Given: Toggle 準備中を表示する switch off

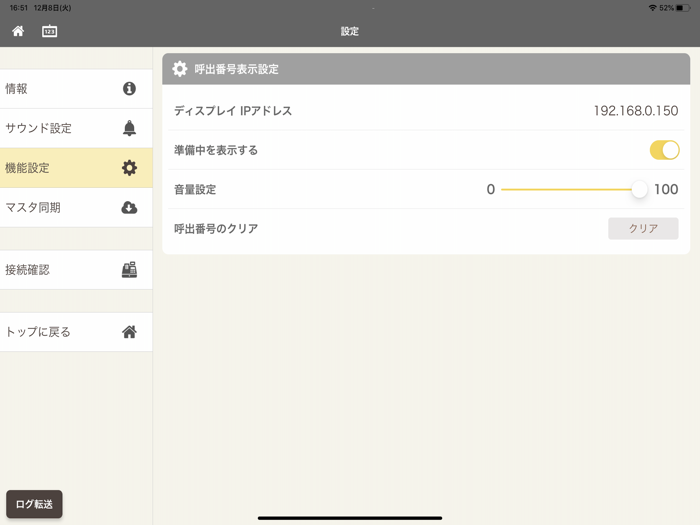Looking at the screenshot, I should pos(664,150).
